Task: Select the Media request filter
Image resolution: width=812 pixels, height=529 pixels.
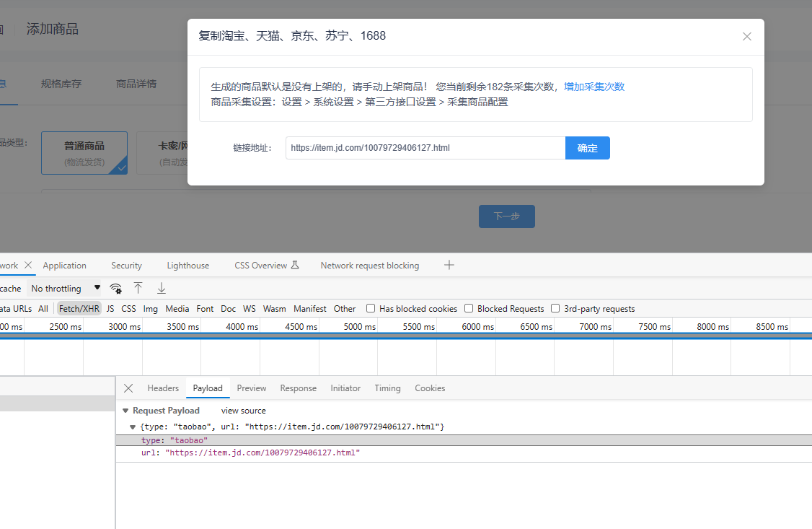Action: tap(177, 309)
